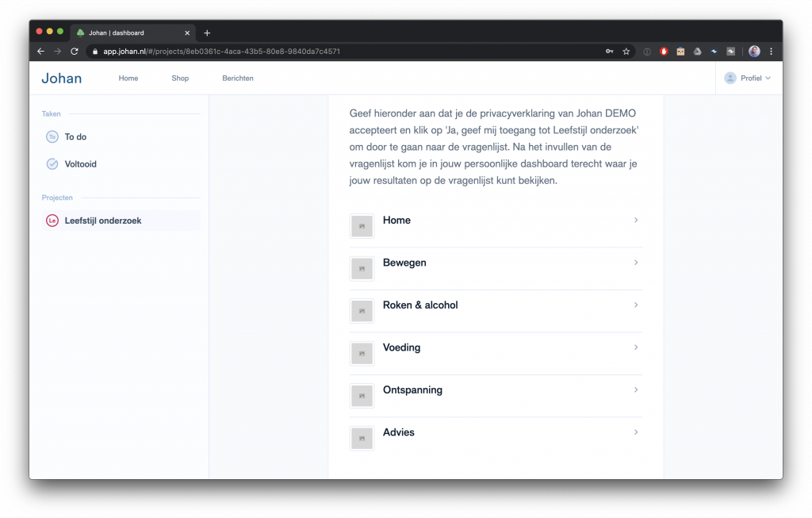Click the Roken & alcohol placeholder image

point(362,311)
